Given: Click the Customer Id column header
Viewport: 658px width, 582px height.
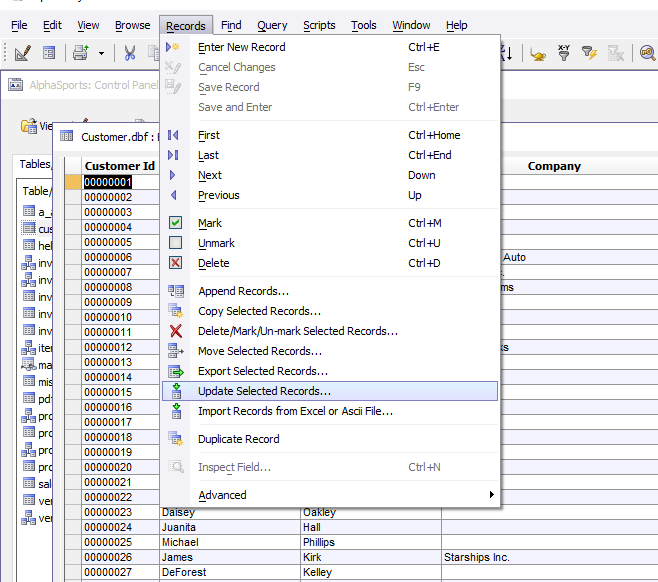Looking at the screenshot, I should pos(120,166).
